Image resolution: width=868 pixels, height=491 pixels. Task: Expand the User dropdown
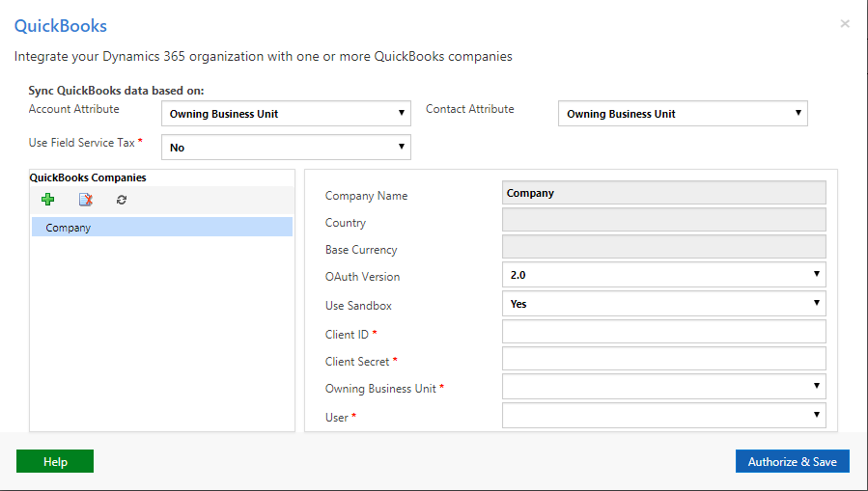pyautogui.click(x=663, y=415)
